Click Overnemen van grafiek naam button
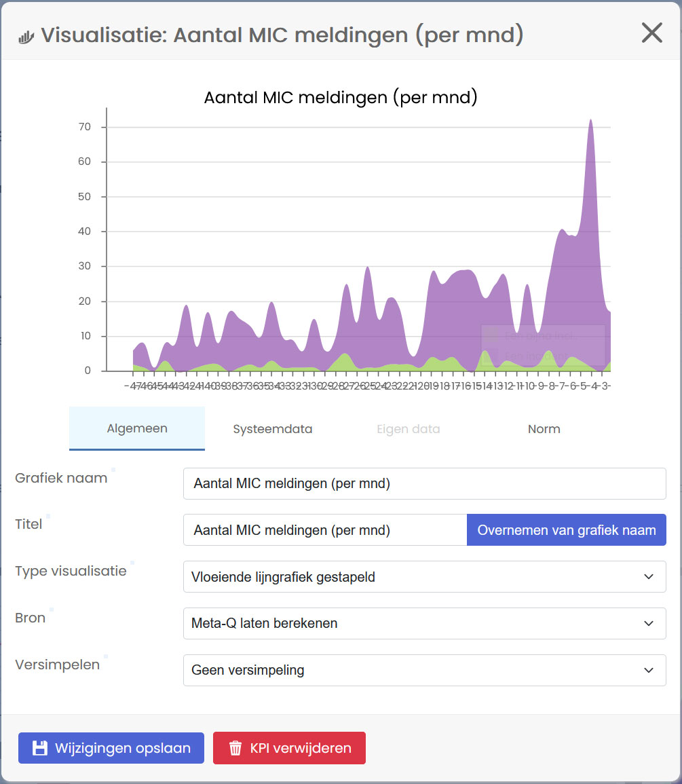 [567, 530]
